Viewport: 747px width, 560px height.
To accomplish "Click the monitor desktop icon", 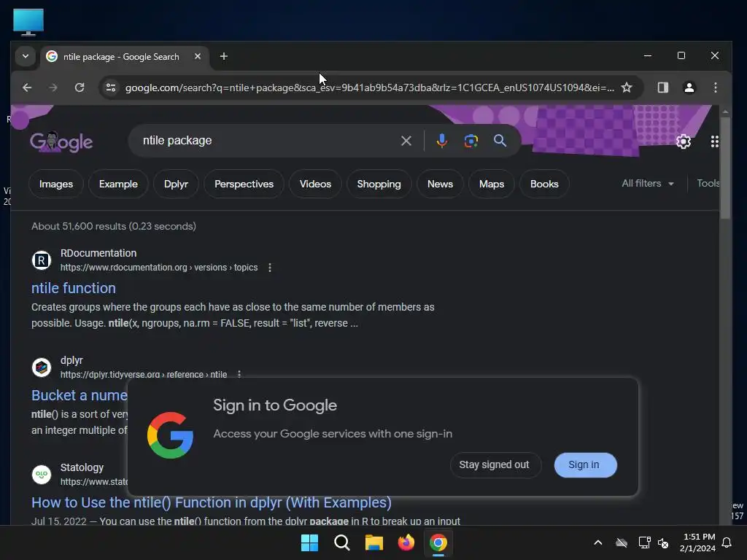I will point(28,22).
